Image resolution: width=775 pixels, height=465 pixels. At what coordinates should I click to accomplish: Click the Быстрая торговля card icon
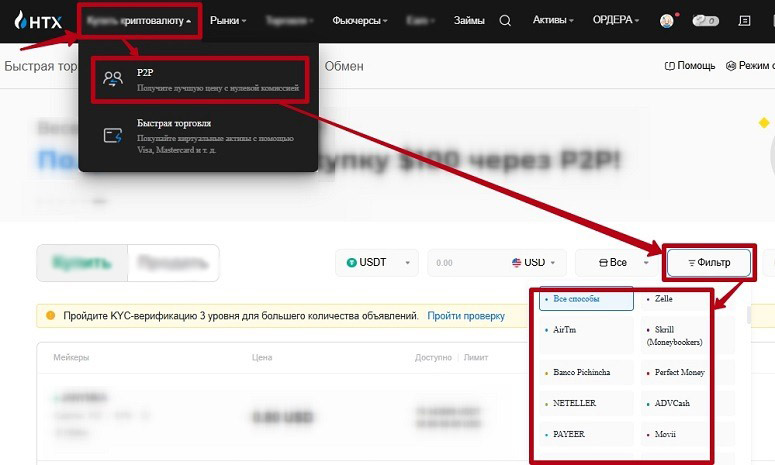click(113, 135)
